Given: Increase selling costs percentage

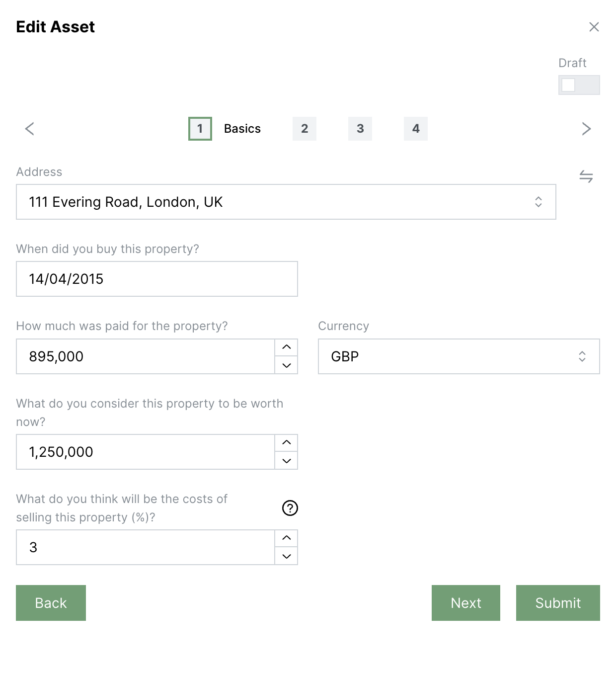Looking at the screenshot, I should pyautogui.click(x=287, y=538).
